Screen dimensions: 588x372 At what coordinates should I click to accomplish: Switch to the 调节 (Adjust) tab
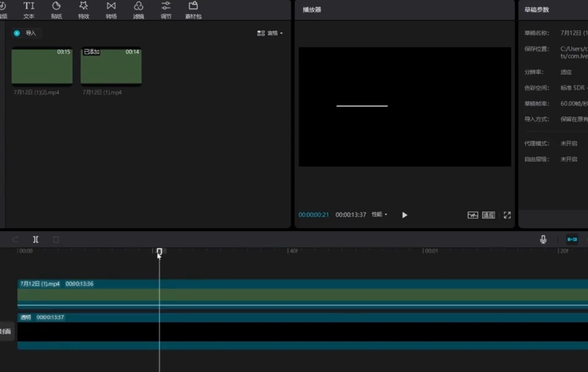pyautogui.click(x=166, y=10)
